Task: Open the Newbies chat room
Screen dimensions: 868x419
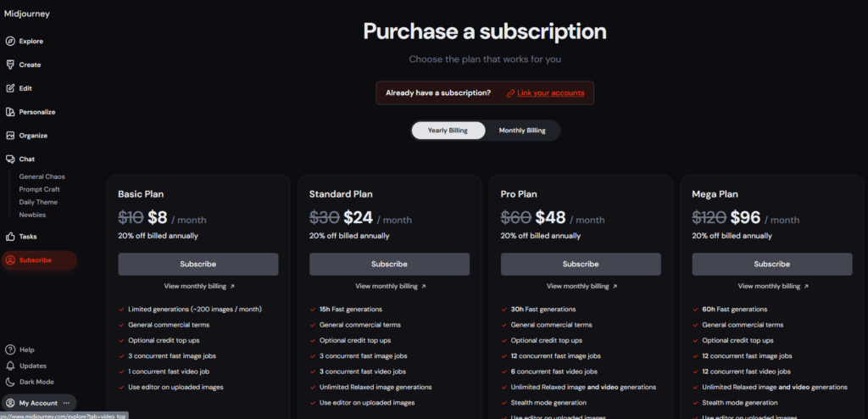Action: tap(32, 215)
